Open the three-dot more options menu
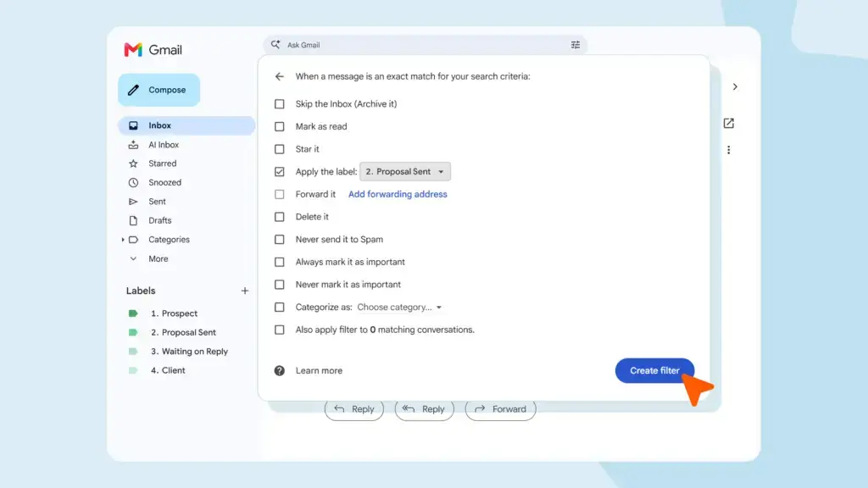 tap(728, 150)
